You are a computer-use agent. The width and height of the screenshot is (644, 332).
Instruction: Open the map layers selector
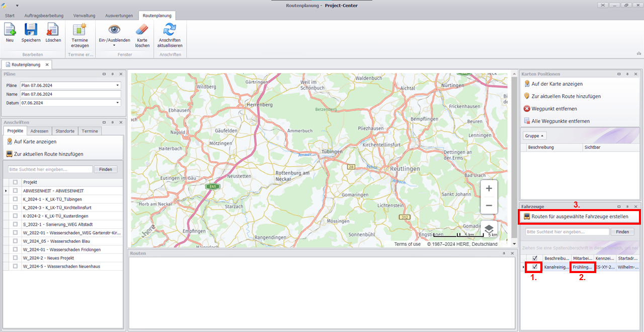(x=489, y=229)
